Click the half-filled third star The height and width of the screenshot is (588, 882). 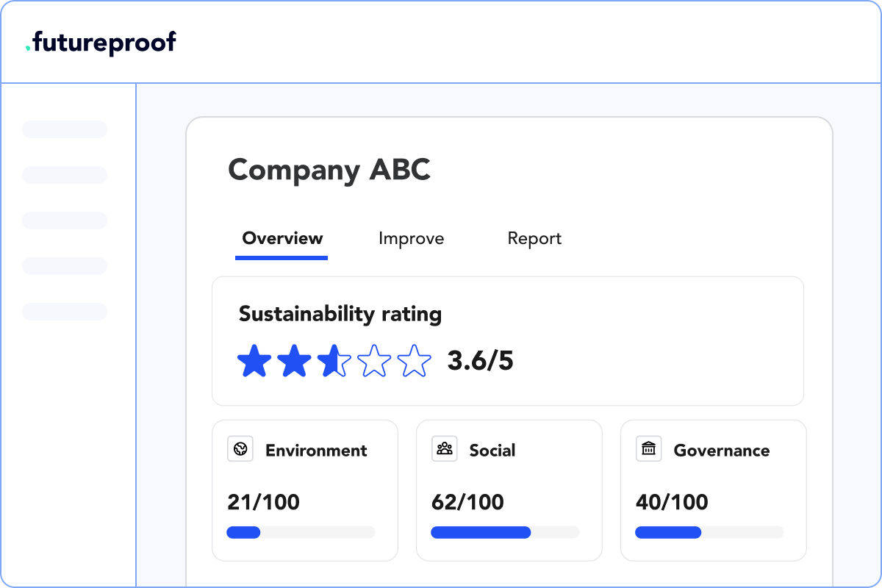(x=334, y=362)
